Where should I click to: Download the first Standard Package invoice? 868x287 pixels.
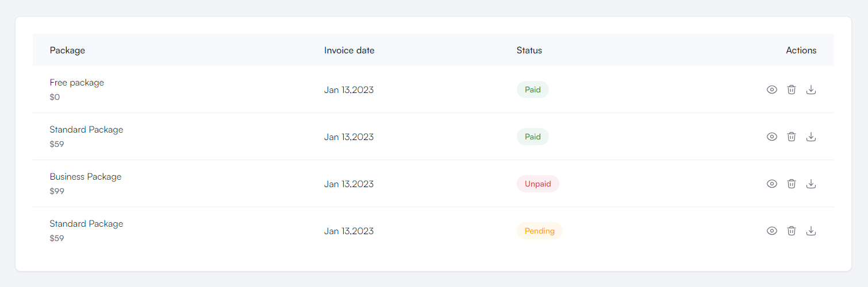point(811,137)
